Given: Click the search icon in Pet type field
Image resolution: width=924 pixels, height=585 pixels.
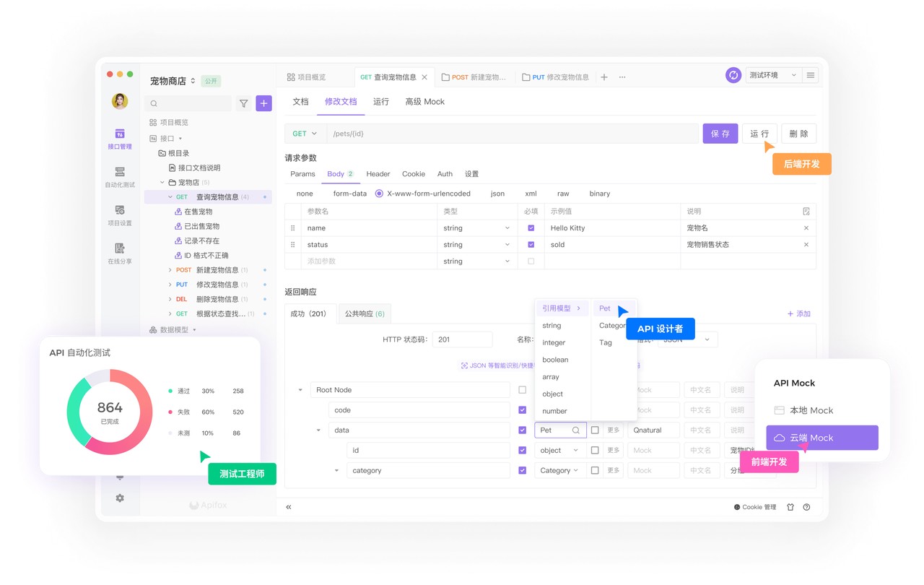Looking at the screenshot, I should click(x=576, y=430).
